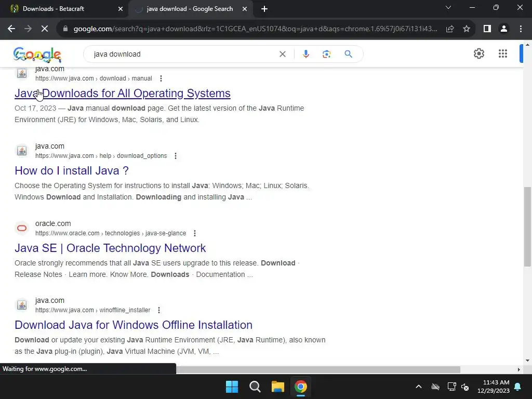Click the java download search field
Screen dimensions: 532x399
pos(183,54)
